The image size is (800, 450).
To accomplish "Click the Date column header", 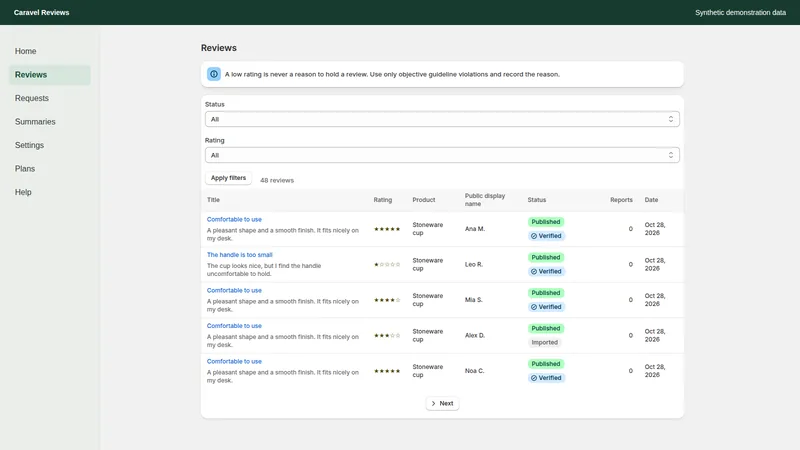I will [x=651, y=200].
